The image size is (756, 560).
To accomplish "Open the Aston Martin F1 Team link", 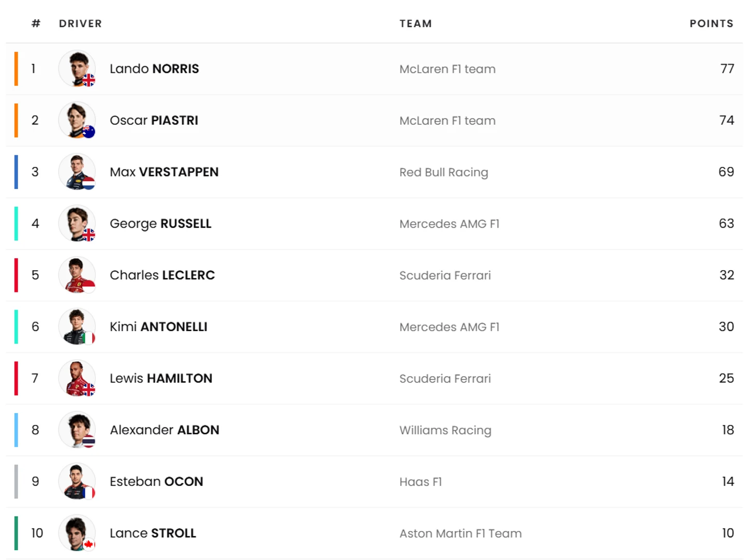I will click(460, 534).
